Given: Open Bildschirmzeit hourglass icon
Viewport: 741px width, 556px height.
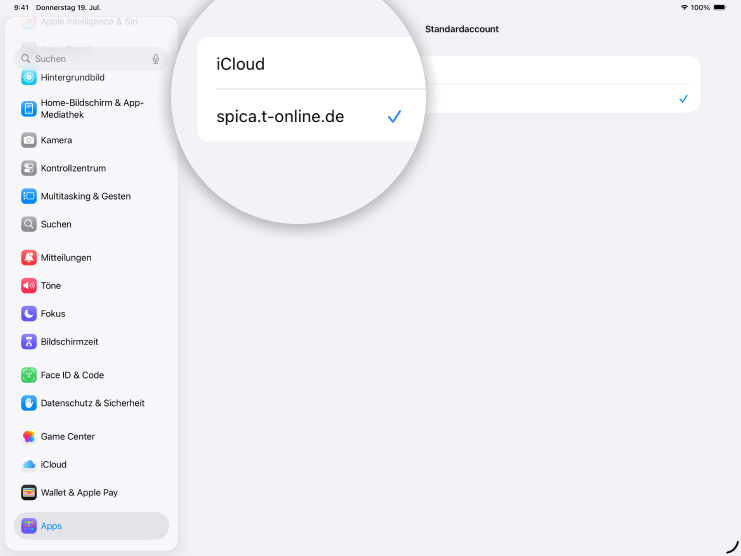Looking at the screenshot, I should 29,341.
